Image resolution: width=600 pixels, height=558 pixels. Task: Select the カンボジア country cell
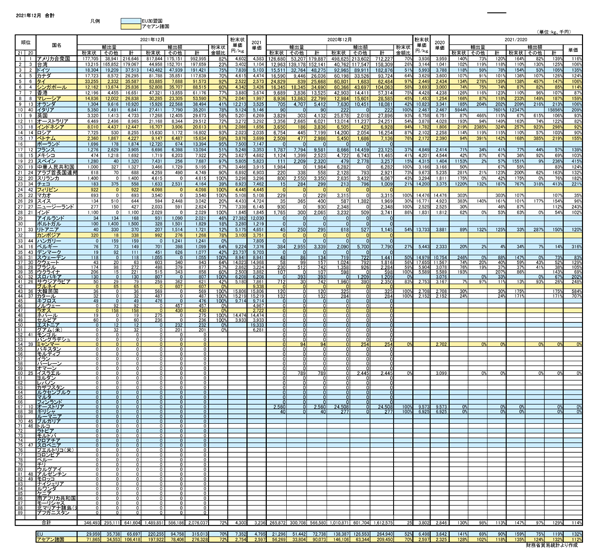click(57, 235)
